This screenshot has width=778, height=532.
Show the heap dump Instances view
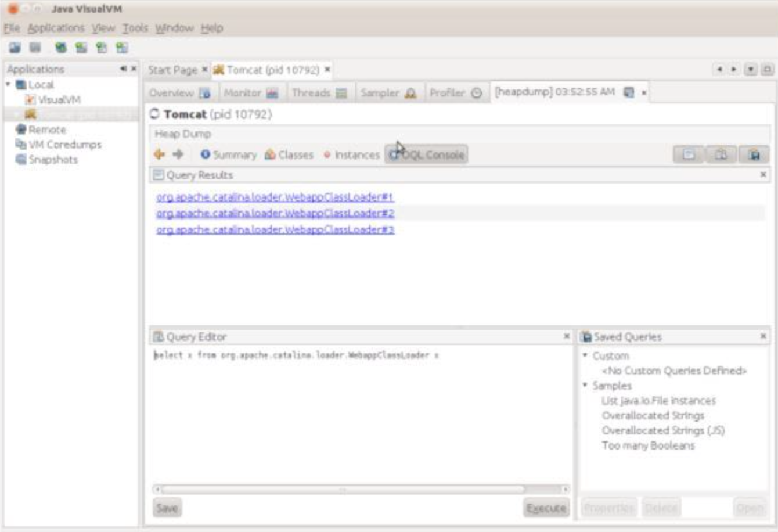tap(351, 154)
